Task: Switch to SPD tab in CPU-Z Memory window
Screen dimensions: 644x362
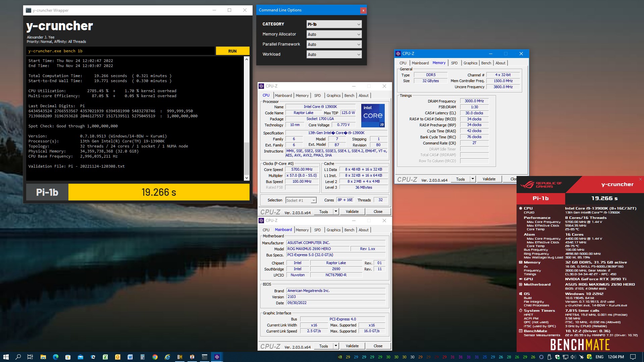Action: (x=454, y=63)
